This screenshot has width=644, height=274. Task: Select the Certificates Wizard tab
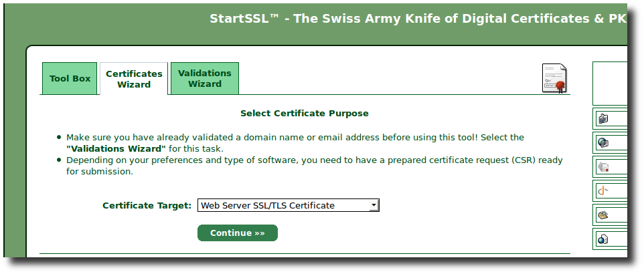click(x=134, y=79)
